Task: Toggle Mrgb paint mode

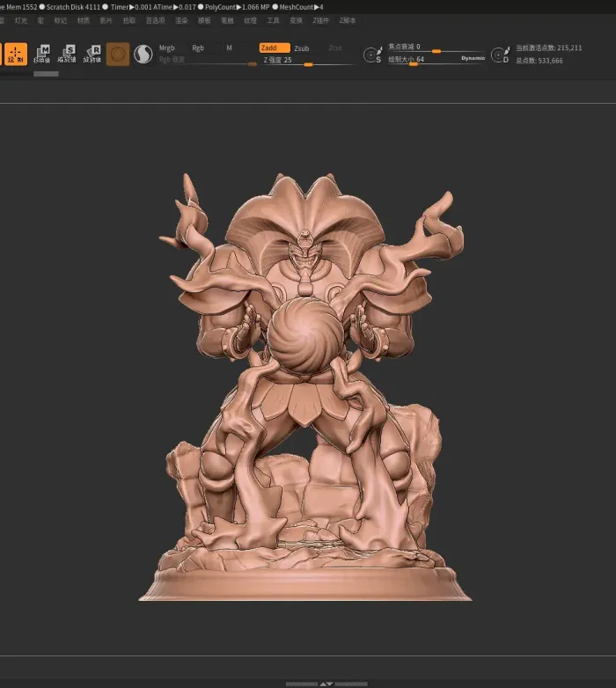Action: tap(166, 48)
